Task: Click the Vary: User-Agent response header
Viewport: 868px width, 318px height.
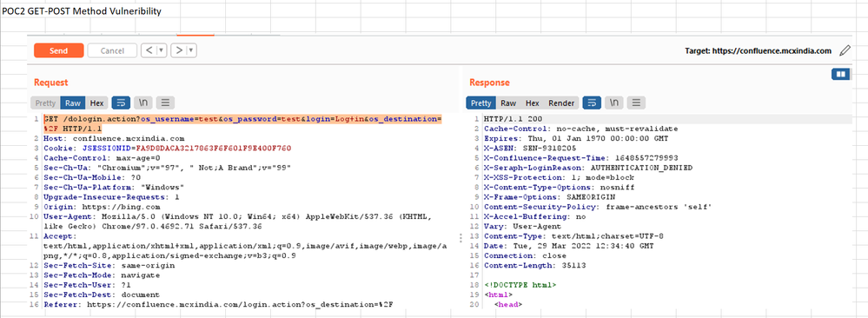Action: pos(523,226)
